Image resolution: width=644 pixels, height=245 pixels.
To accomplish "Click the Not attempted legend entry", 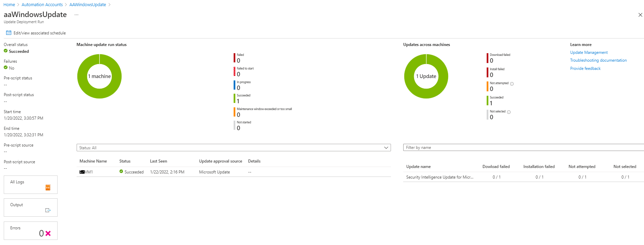I will [x=498, y=87].
